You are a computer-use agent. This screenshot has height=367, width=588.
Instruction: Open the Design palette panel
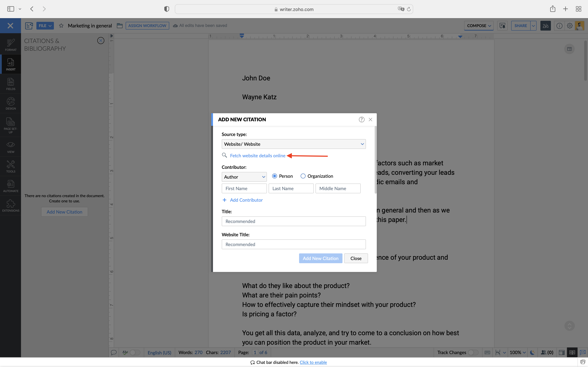(10, 103)
